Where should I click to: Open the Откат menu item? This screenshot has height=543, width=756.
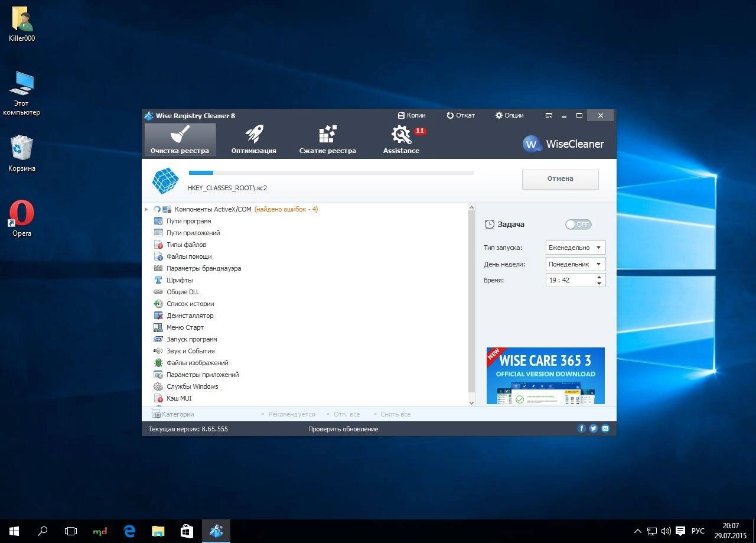pyautogui.click(x=461, y=115)
